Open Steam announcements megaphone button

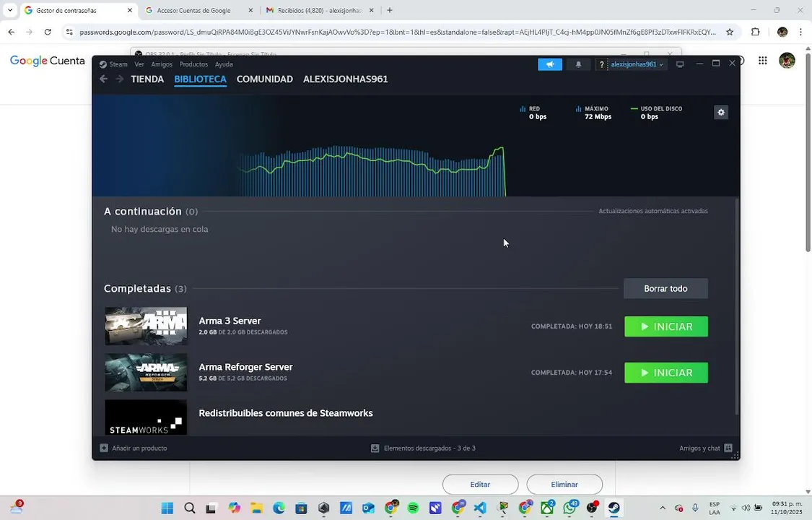click(x=550, y=64)
